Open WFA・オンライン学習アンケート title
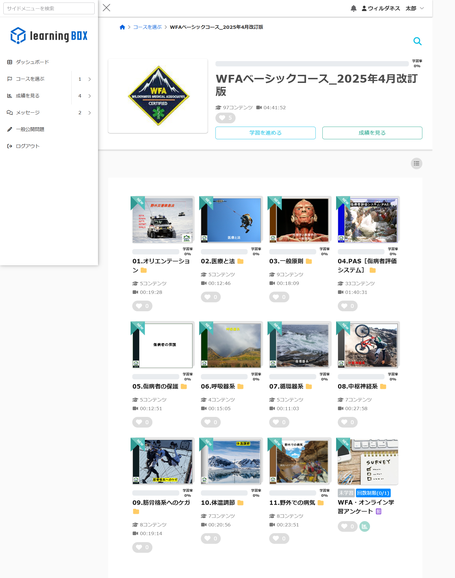This screenshot has width=455, height=578. point(366,507)
